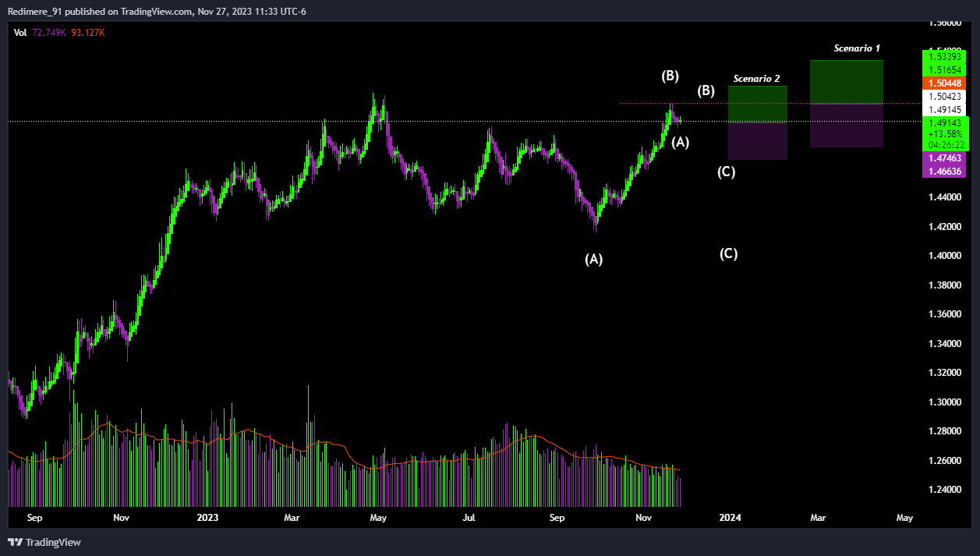The image size is (980, 556).
Task: Click the (C) label near the 1.40000 level
Action: 728,253
